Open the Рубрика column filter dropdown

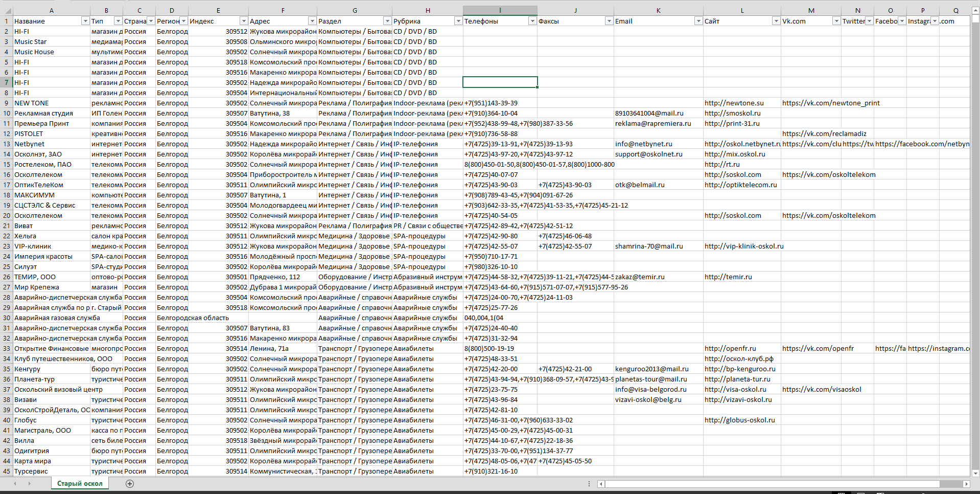[458, 21]
